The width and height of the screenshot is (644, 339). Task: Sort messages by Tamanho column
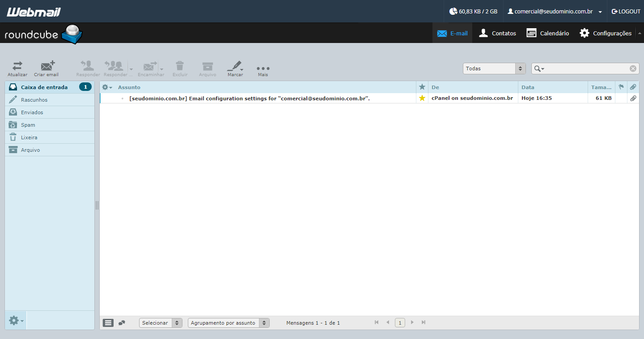click(602, 87)
